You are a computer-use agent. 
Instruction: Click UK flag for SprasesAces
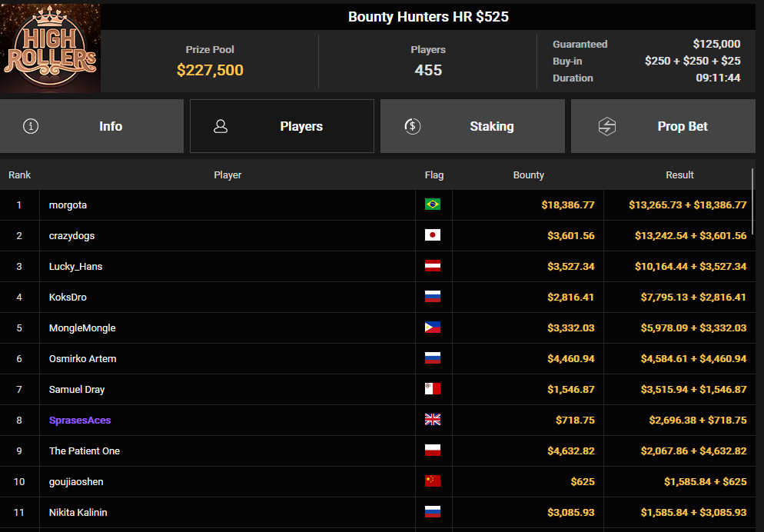(x=433, y=420)
